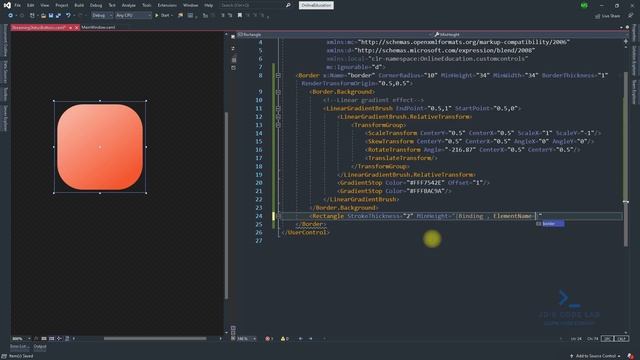Click the search magnifier icon
Viewport: 640px width, 360px height.
click(x=288, y=5)
